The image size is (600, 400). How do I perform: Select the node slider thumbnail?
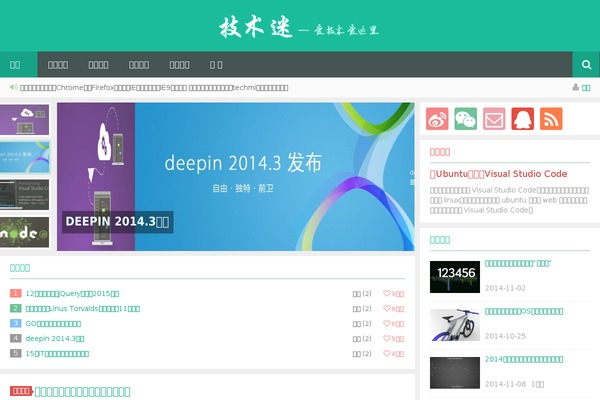coord(24,232)
